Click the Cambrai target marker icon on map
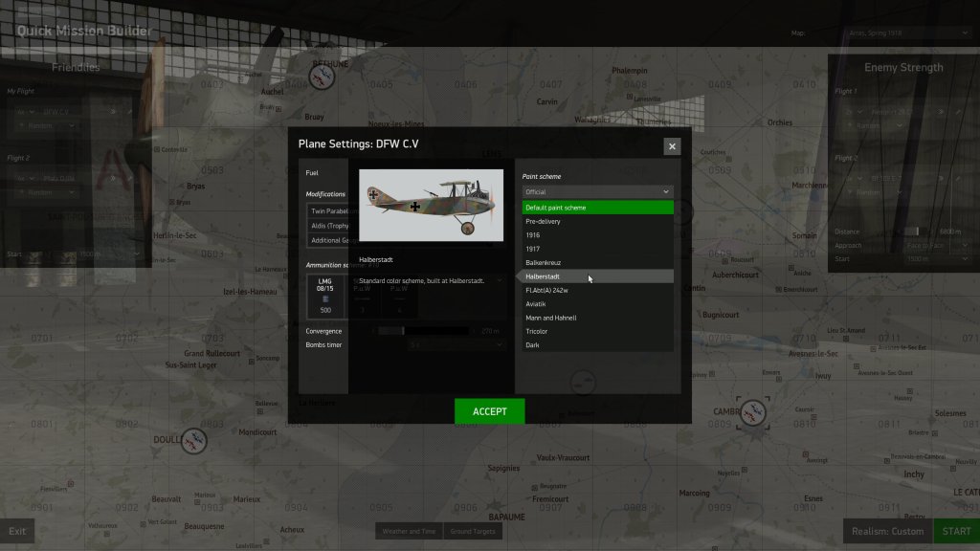 point(753,414)
